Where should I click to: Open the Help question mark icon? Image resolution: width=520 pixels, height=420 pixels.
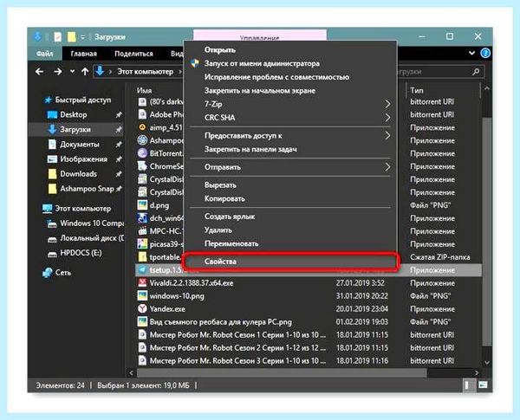[485, 53]
